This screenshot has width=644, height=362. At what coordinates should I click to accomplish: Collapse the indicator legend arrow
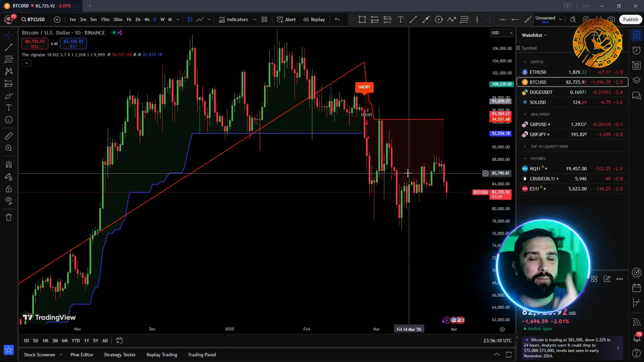[x=26, y=63]
